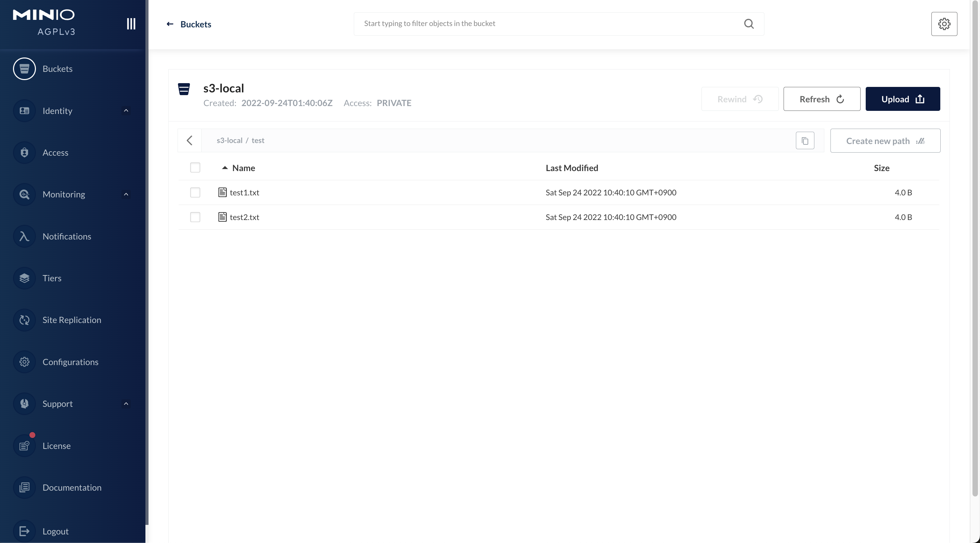Check the test2.txt checkbox

tap(195, 217)
